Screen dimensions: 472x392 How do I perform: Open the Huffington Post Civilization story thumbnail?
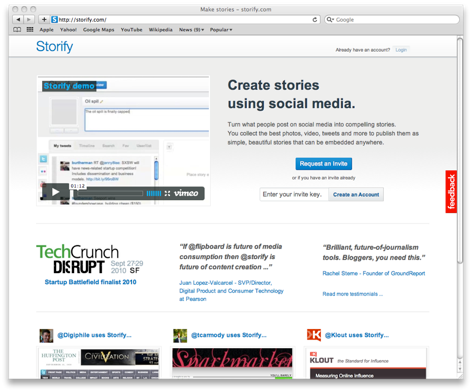[x=99, y=363]
